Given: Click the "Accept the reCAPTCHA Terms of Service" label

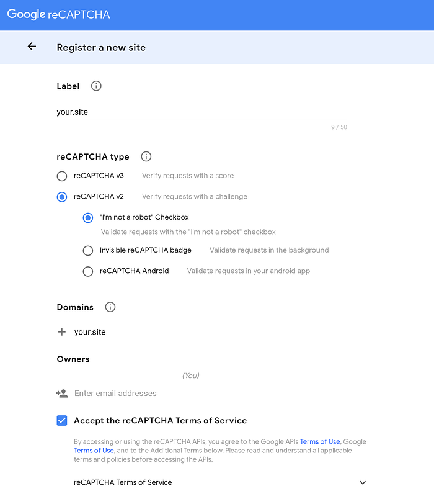Looking at the screenshot, I should click(161, 420).
